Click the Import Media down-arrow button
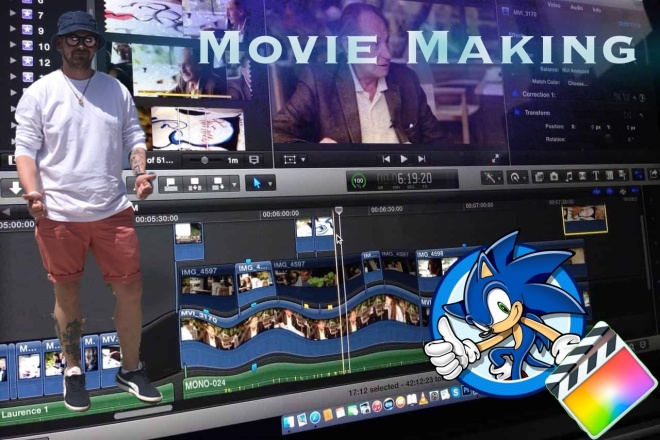 click(16, 188)
